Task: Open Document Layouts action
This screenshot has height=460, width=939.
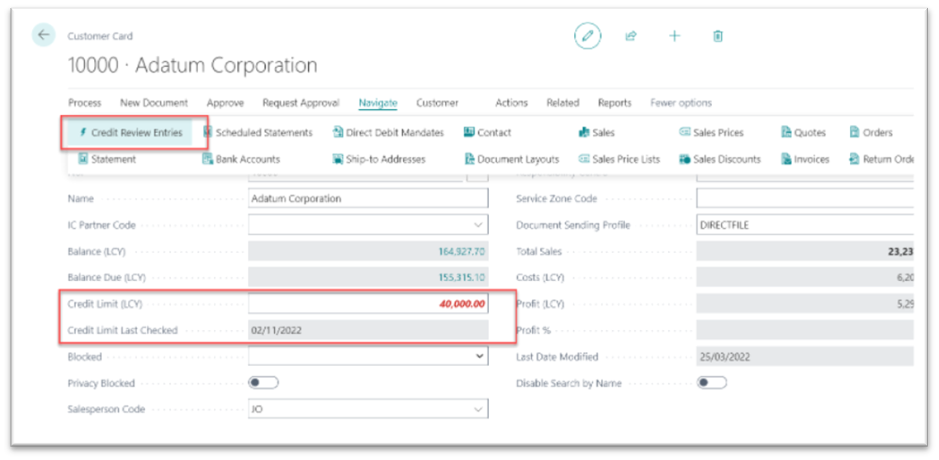Action: [511, 159]
